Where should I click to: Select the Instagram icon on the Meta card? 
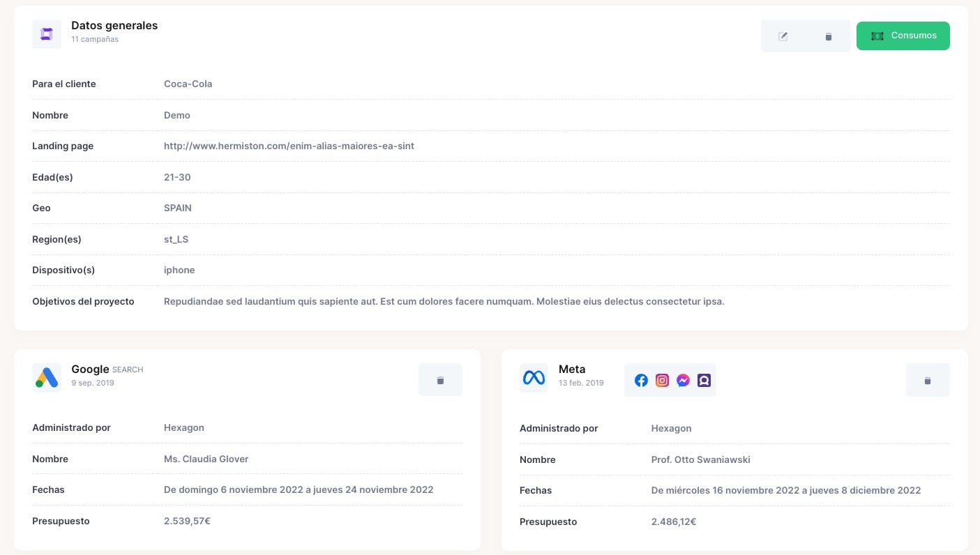click(x=662, y=380)
